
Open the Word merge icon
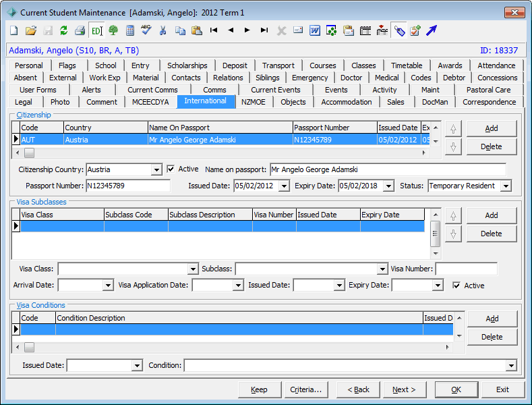315,30
